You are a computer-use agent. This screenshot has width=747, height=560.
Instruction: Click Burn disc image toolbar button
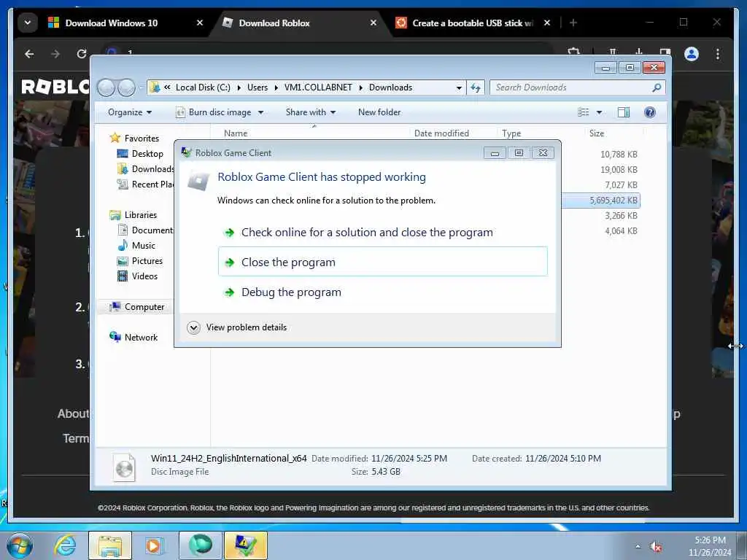pos(214,112)
